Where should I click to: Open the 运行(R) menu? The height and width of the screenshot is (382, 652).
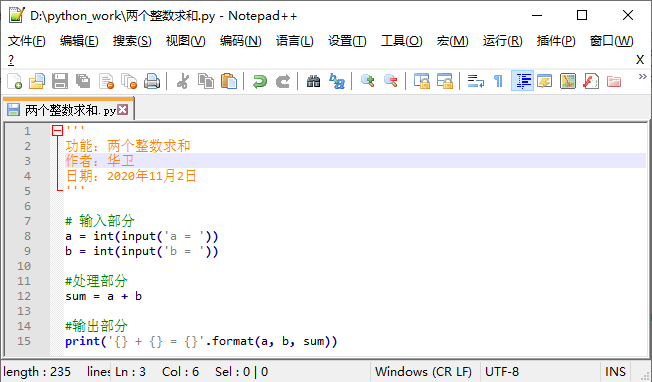(x=502, y=41)
